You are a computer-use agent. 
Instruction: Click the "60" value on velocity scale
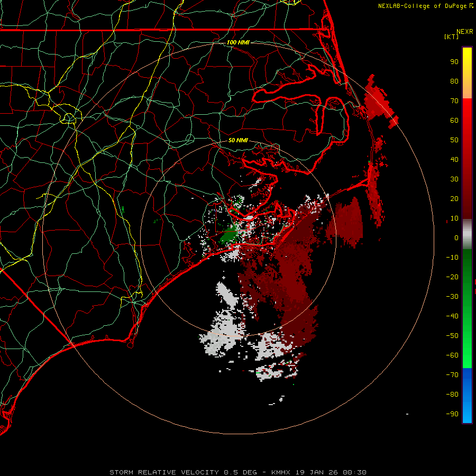pyautogui.click(x=454, y=120)
